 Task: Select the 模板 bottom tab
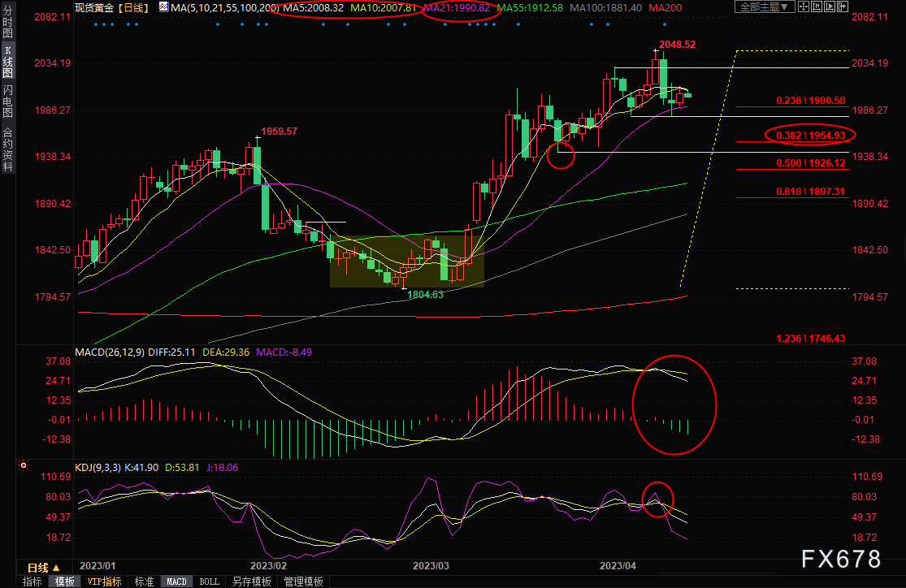pos(65,582)
